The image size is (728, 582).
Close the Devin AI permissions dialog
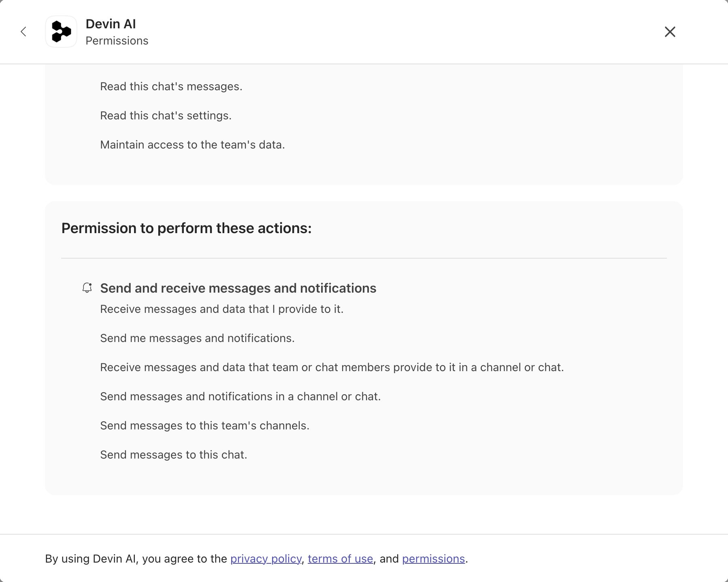pyautogui.click(x=670, y=32)
